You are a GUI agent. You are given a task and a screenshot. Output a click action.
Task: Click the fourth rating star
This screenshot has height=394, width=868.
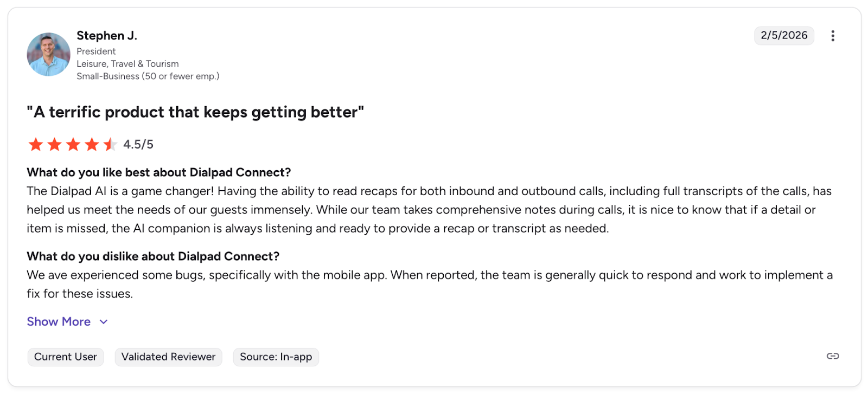92,145
